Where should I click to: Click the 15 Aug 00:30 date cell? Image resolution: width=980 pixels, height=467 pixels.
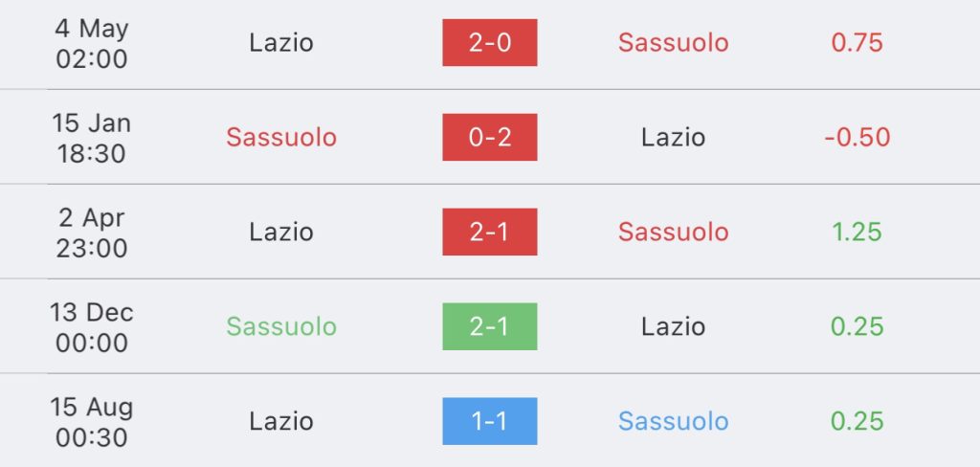coord(91,422)
